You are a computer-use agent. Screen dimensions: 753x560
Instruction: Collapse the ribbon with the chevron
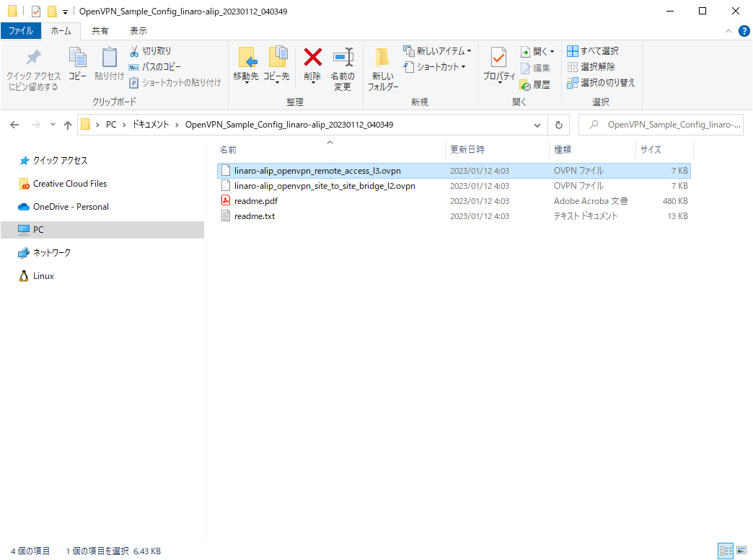pos(728,31)
